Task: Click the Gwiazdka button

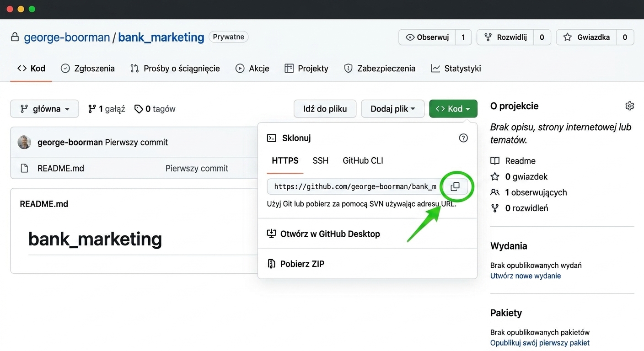Action: point(586,37)
